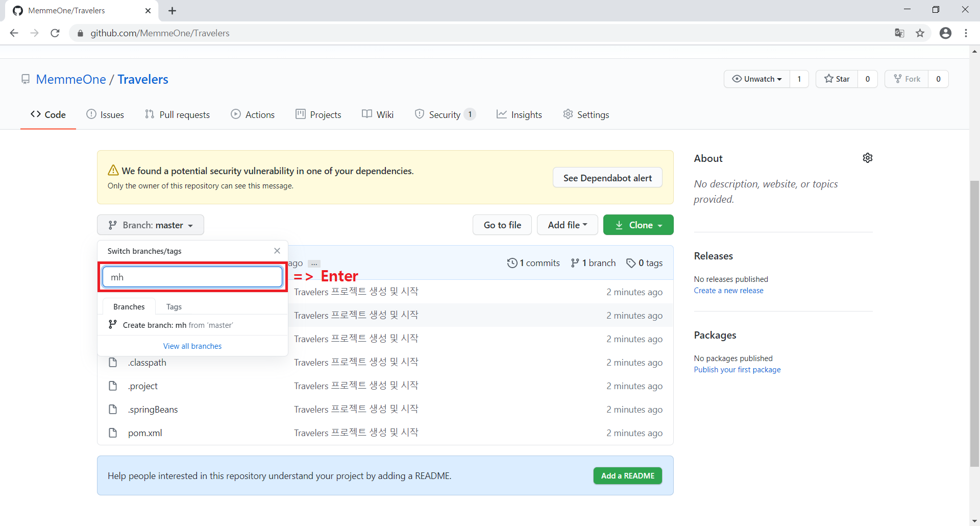Viewport: 980px width, 526px height.
Task: Open the .springBeans file
Action: tap(153, 410)
